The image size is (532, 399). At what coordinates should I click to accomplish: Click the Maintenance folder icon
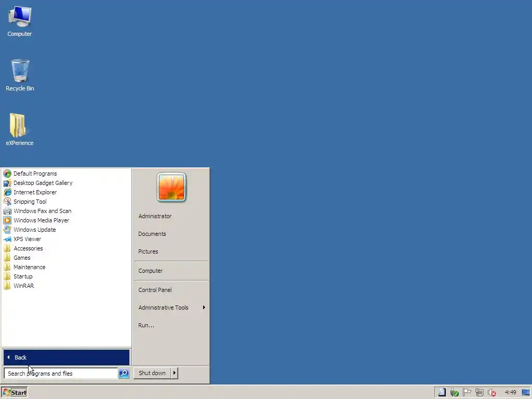7,267
